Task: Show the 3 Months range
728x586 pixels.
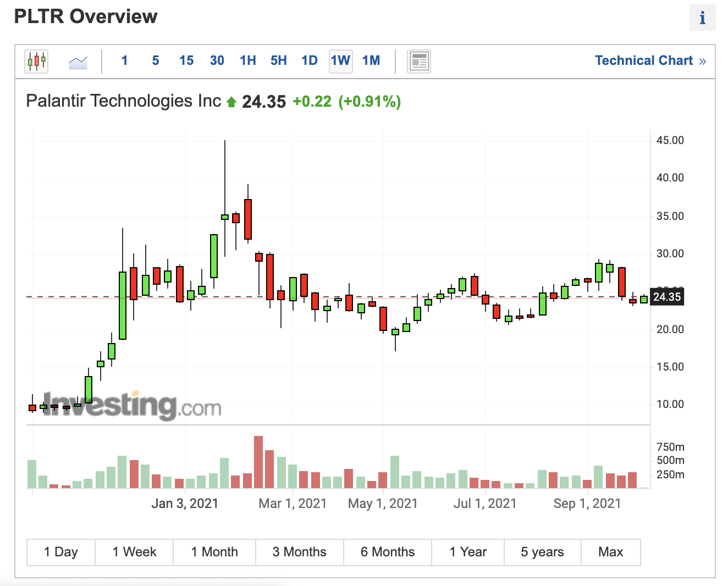Action: (300, 552)
